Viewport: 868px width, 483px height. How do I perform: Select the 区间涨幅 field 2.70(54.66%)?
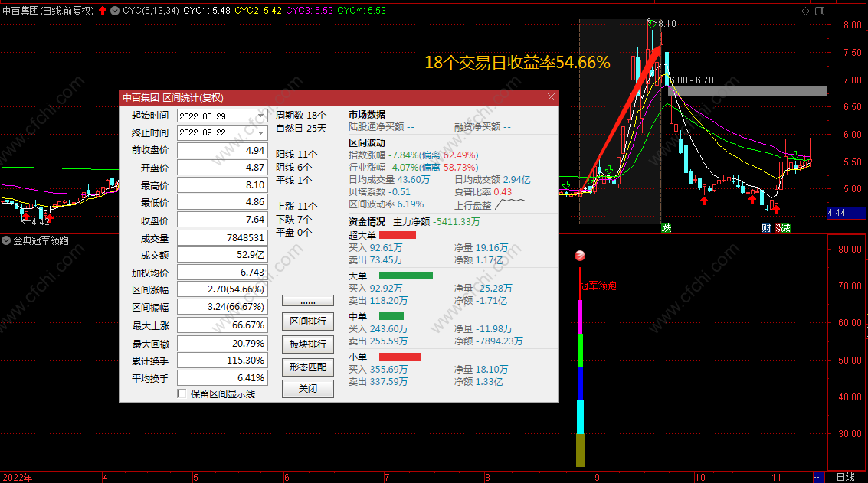tap(222, 289)
